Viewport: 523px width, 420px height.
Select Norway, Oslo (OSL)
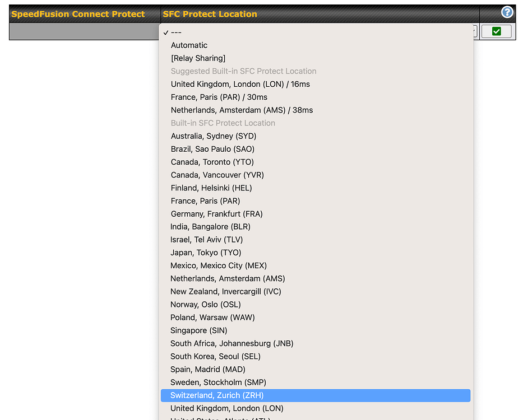point(316,305)
